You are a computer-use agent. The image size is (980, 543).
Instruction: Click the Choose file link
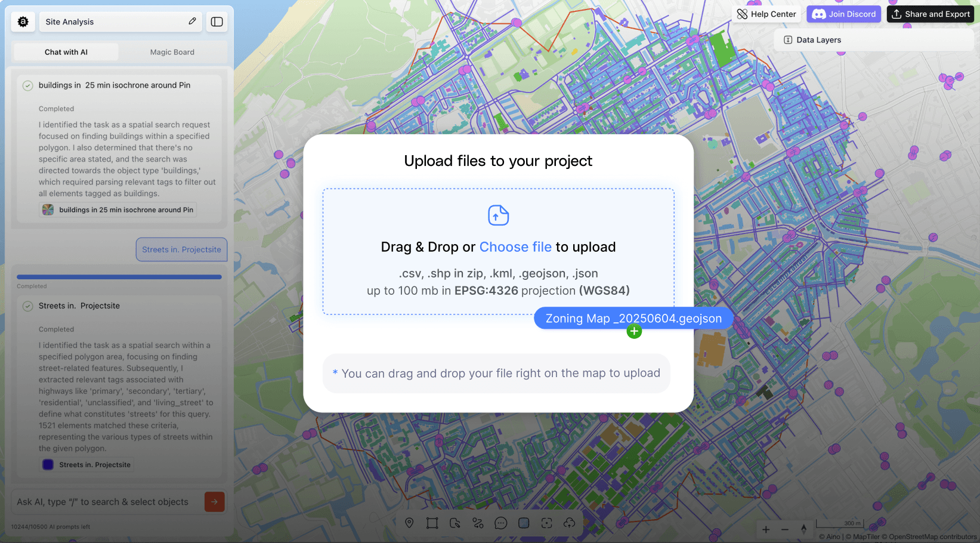point(515,247)
